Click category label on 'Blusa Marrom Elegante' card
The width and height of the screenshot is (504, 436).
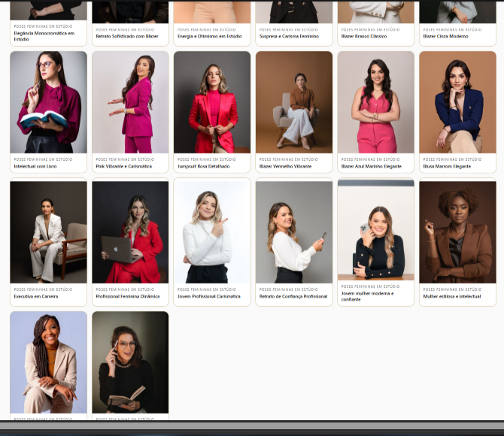pyautogui.click(x=452, y=159)
